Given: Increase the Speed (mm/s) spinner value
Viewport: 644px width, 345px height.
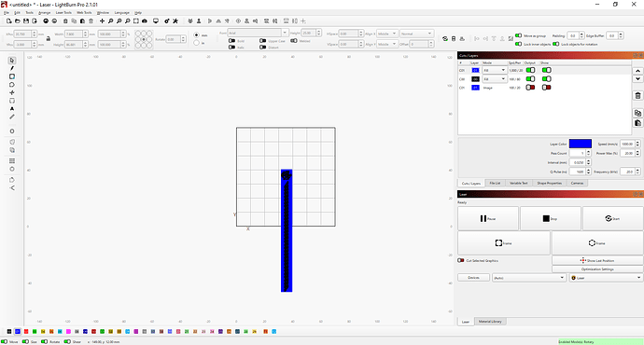Looking at the screenshot, I should click(637, 143).
